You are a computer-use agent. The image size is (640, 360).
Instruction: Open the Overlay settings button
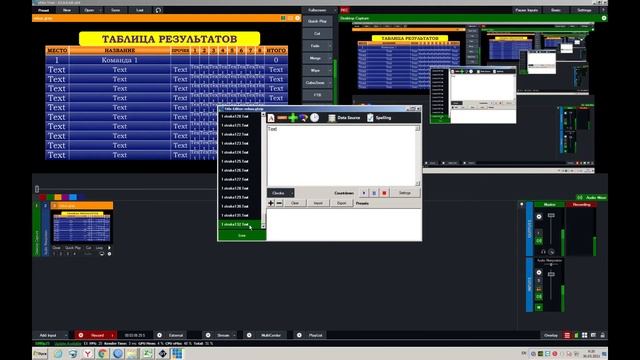point(551,336)
